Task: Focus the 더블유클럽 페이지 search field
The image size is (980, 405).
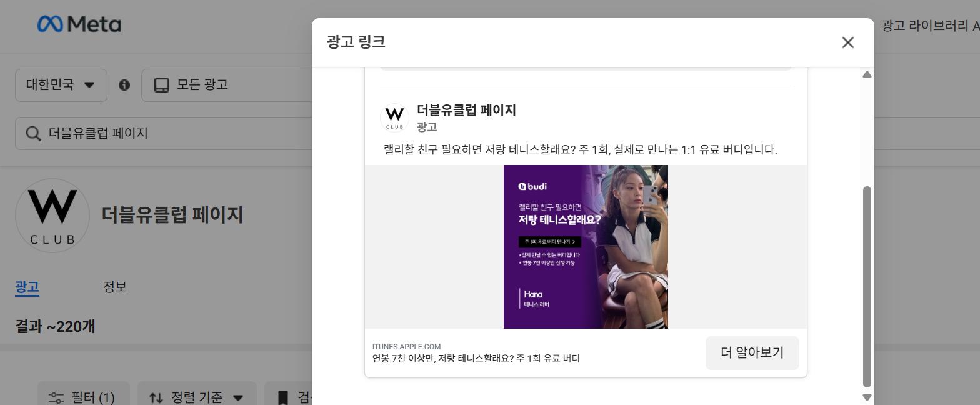Action: click(164, 133)
